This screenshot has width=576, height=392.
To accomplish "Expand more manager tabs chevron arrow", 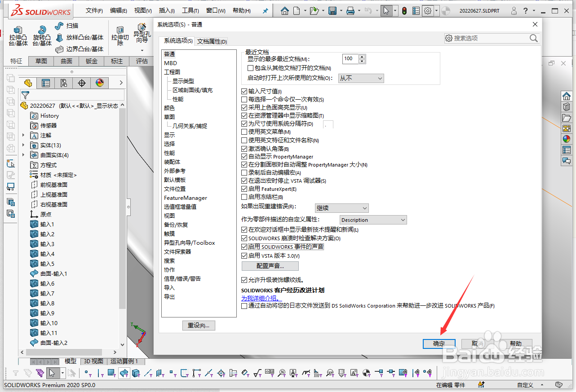I will pyautogui.click(x=121, y=83).
